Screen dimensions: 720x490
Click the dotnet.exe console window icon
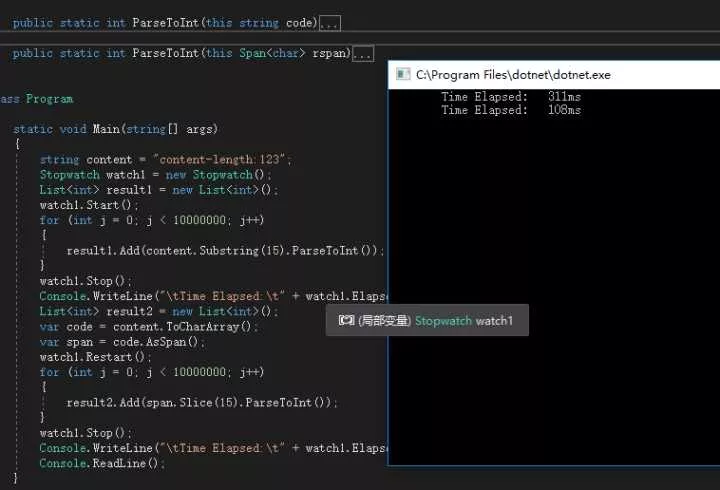click(403, 74)
